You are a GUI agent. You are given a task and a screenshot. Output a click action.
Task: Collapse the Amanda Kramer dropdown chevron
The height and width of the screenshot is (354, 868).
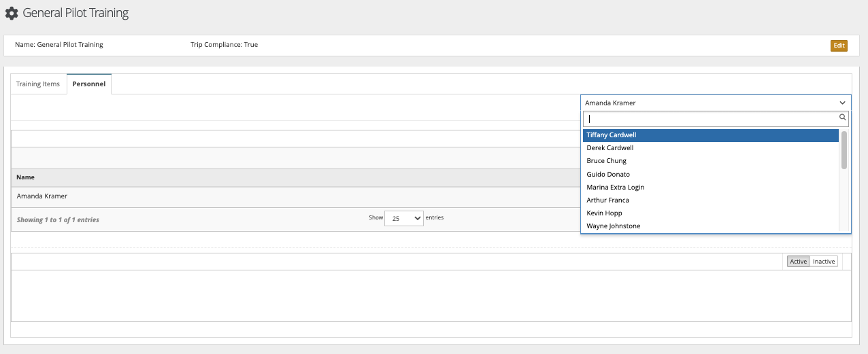click(x=842, y=103)
